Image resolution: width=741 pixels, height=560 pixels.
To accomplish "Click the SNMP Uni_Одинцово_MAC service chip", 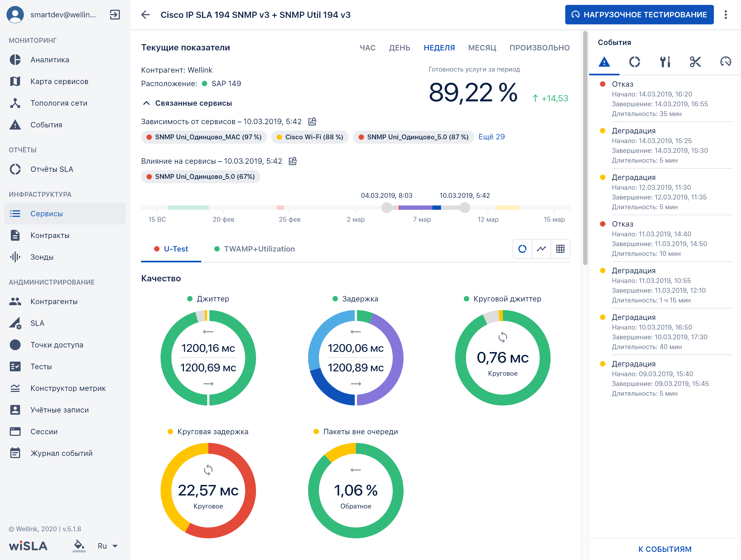I will pyautogui.click(x=204, y=137).
